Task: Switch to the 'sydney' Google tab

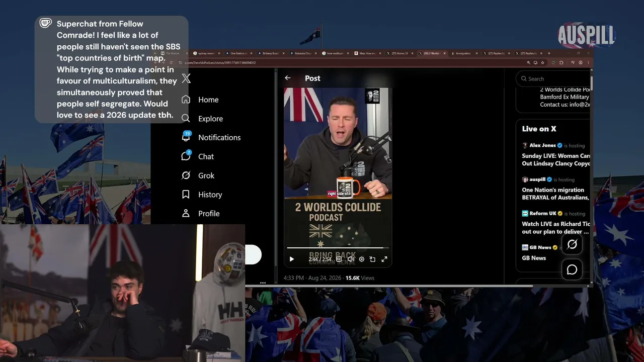Action: coord(206,53)
